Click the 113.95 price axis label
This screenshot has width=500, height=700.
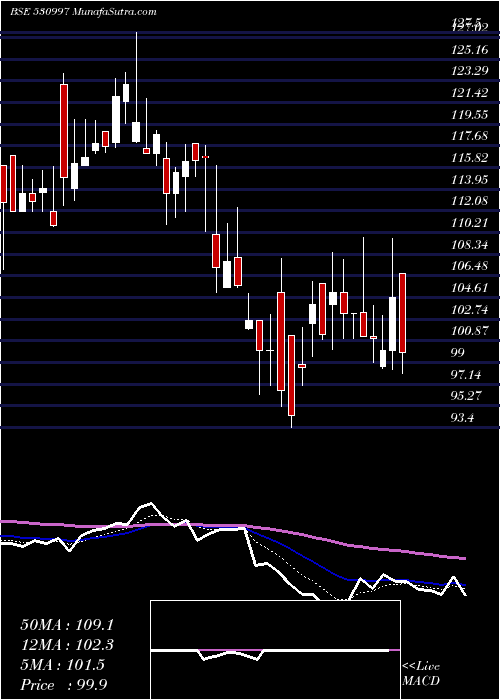[x=470, y=179]
